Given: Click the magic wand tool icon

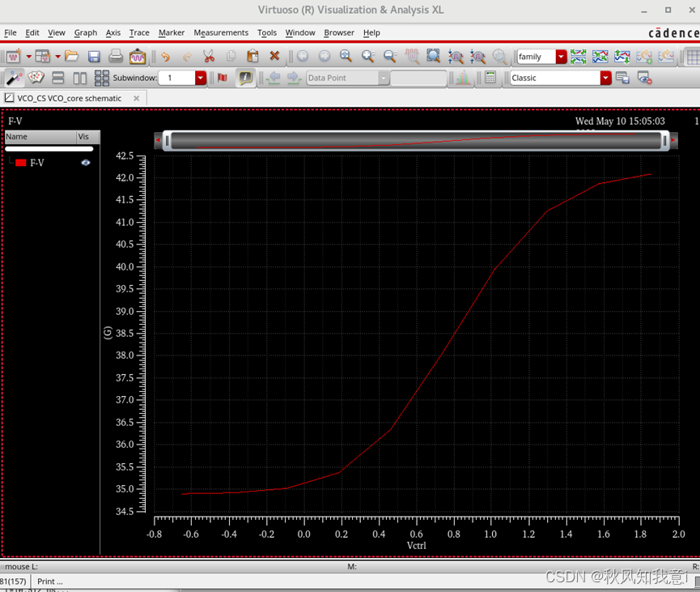Looking at the screenshot, I should tap(14, 78).
